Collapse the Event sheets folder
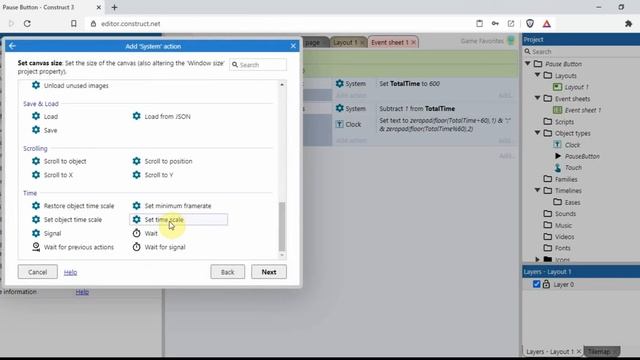 coord(538,98)
